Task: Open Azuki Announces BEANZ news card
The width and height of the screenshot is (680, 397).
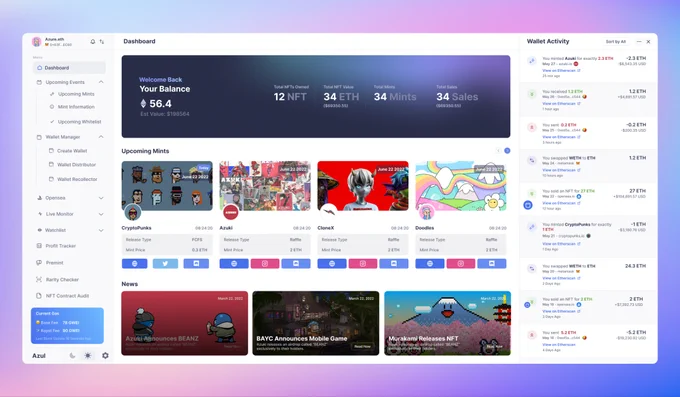Action: point(185,323)
